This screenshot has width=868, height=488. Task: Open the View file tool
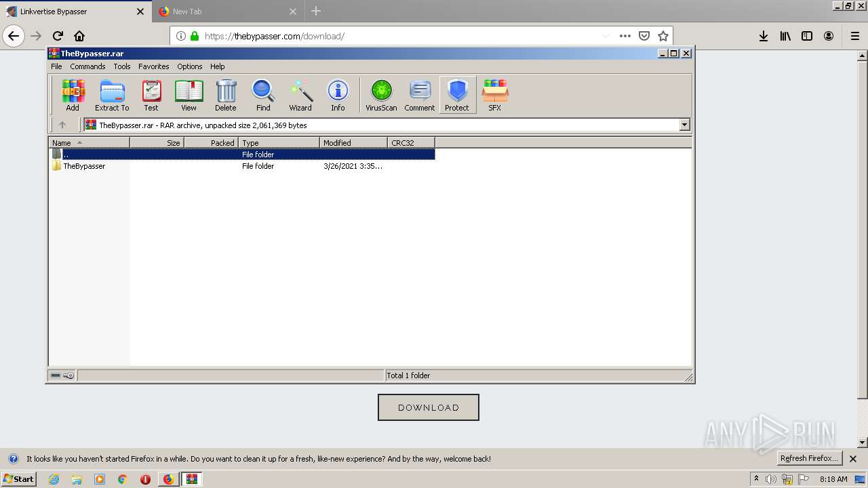(189, 95)
